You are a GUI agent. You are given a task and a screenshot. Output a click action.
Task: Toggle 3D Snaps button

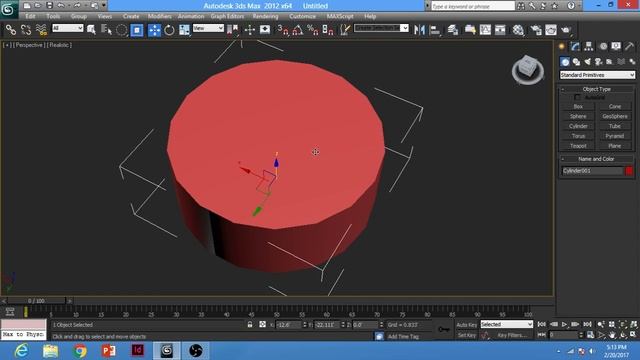[282, 30]
